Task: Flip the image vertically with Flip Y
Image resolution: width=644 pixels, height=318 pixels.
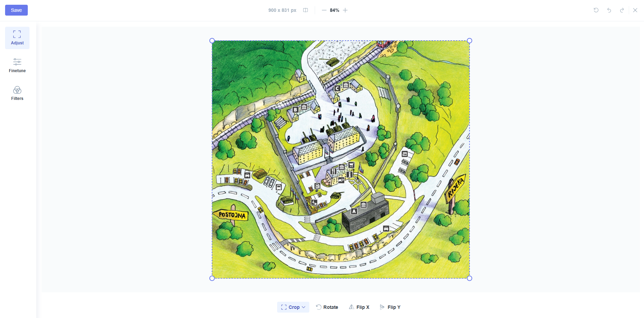Action: [x=390, y=307]
